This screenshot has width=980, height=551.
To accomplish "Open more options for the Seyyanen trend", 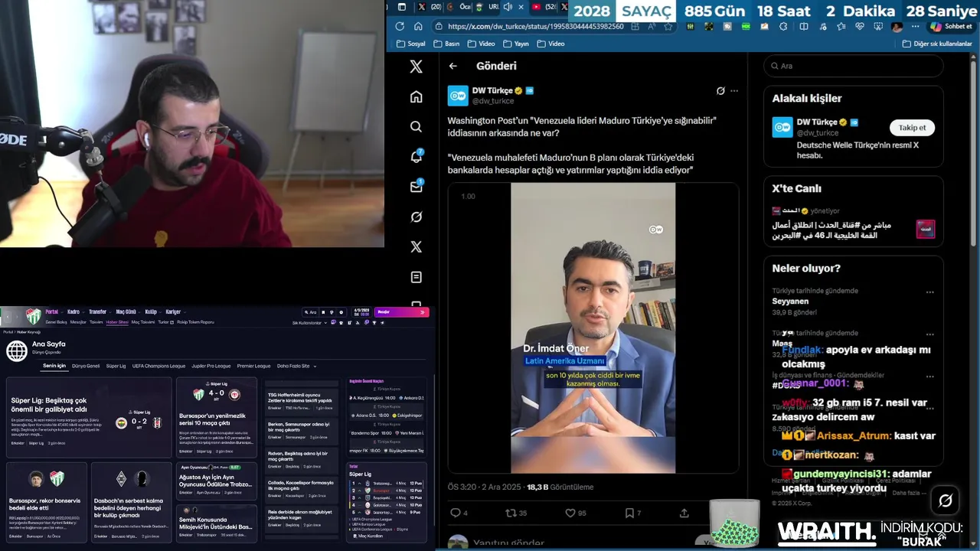I will (929, 292).
